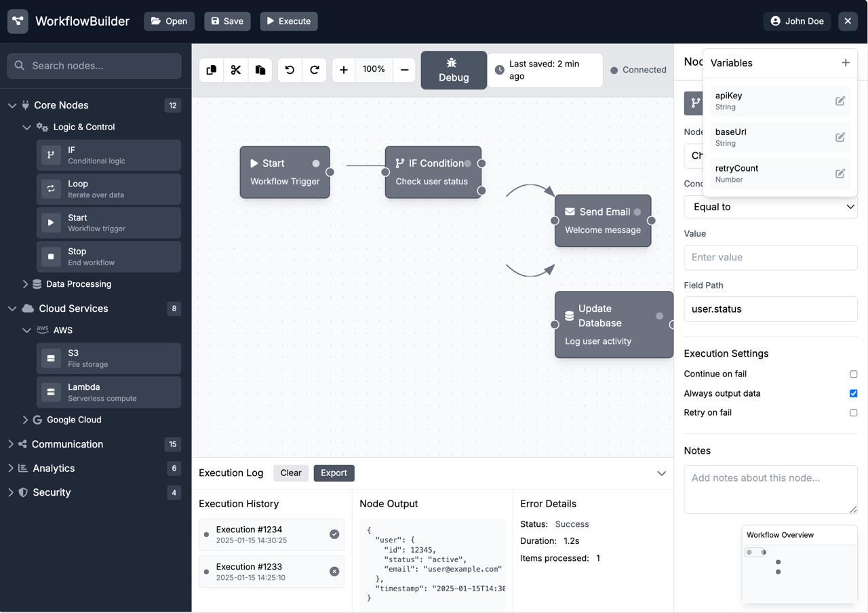The width and height of the screenshot is (868, 613).
Task: Open the Equal to condition dropdown
Action: click(x=770, y=207)
